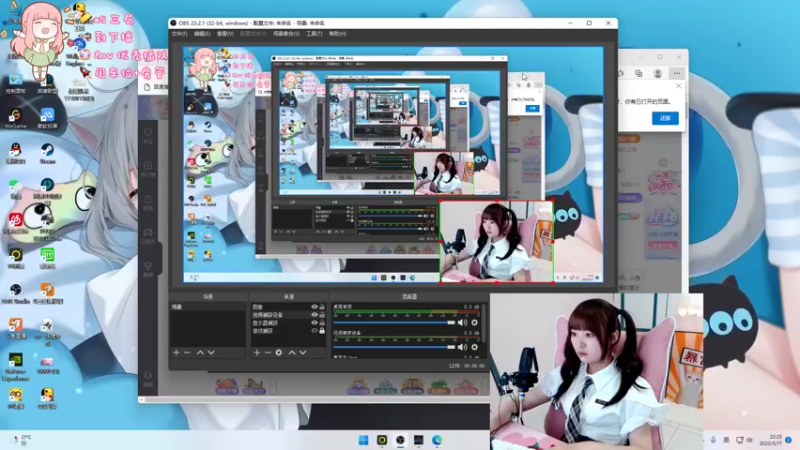
Task: Click the Microsoft Edge taskbar icon
Action: point(437,440)
